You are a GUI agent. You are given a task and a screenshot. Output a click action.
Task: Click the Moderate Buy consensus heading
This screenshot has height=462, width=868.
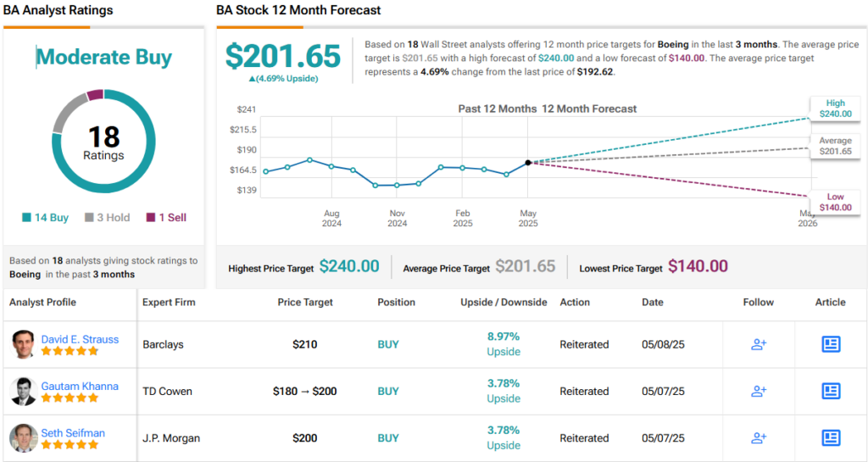click(104, 57)
